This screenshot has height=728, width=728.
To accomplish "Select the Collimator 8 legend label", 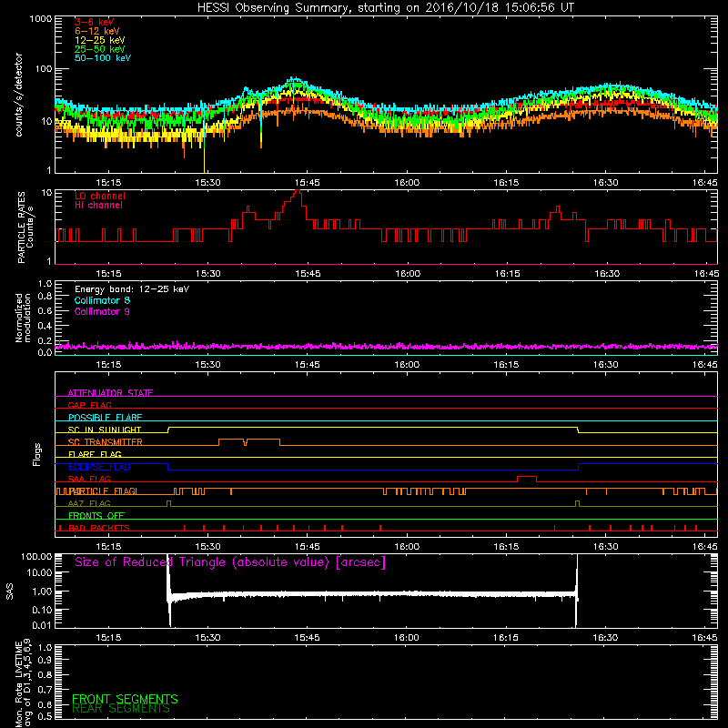I will pyautogui.click(x=102, y=300).
